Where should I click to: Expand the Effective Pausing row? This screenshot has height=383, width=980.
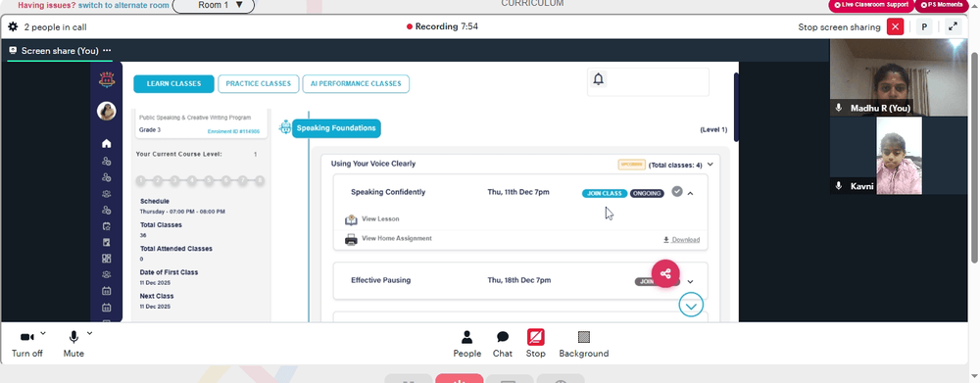pos(691,282)
